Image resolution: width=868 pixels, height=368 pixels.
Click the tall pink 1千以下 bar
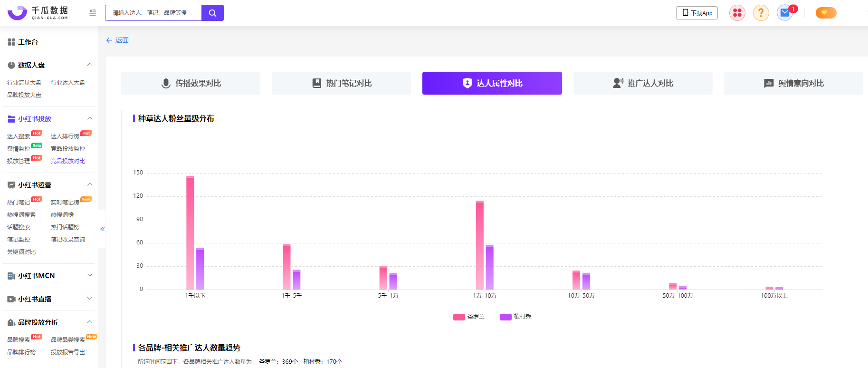(x=190, y=232)
